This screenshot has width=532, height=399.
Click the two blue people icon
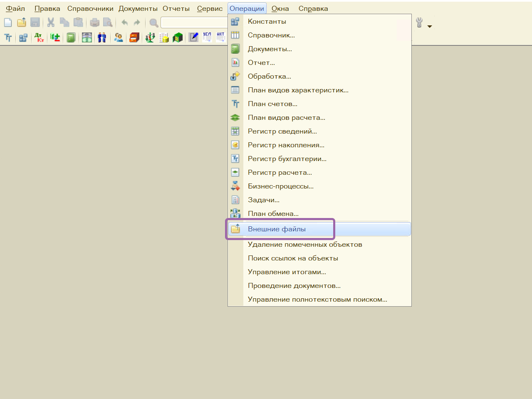click(x=102, y=38)
